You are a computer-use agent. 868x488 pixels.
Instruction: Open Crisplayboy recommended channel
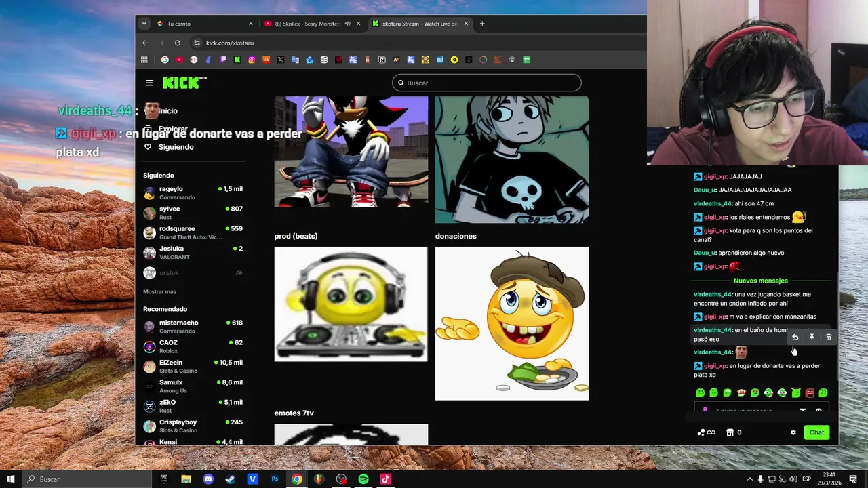pyautogui.click(x=193, y=426)
